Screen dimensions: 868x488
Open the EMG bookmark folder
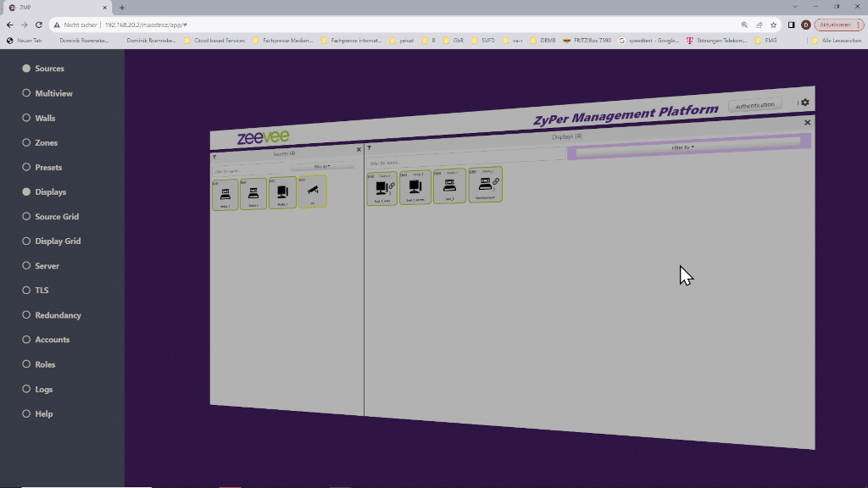[766, 41]
